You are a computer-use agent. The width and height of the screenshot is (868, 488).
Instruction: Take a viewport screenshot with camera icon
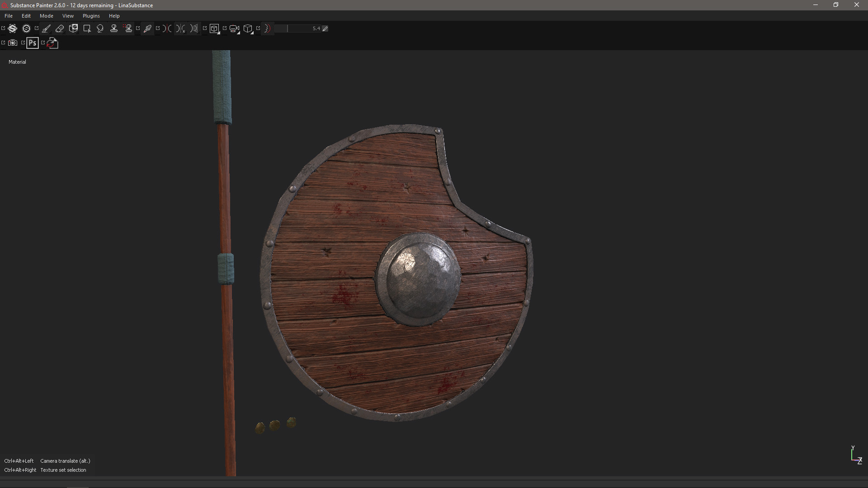(x=13, y=43)
